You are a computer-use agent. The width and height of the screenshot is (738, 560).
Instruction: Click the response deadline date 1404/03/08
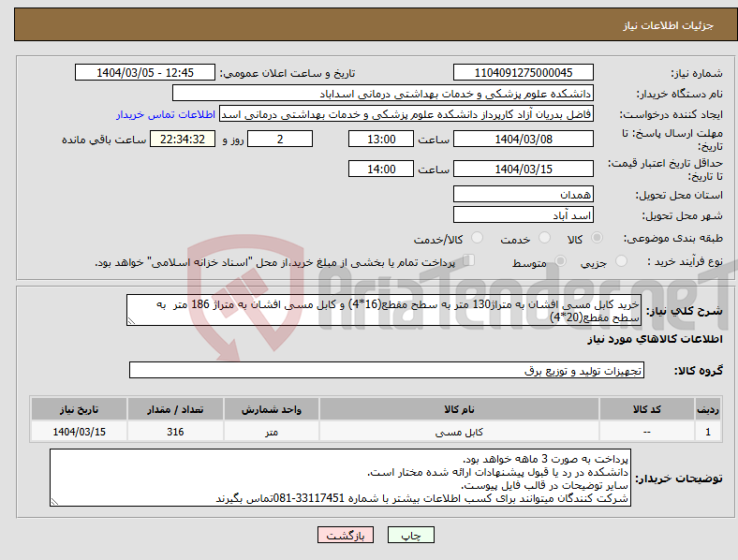[524, 140]
